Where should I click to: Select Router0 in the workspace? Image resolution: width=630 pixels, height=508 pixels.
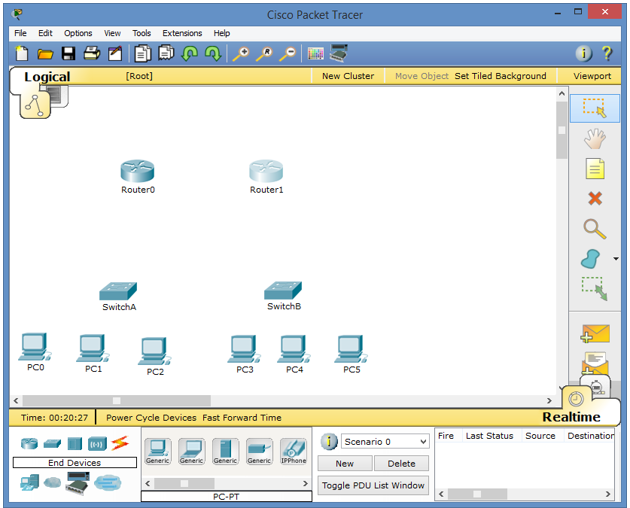point(137,171)
